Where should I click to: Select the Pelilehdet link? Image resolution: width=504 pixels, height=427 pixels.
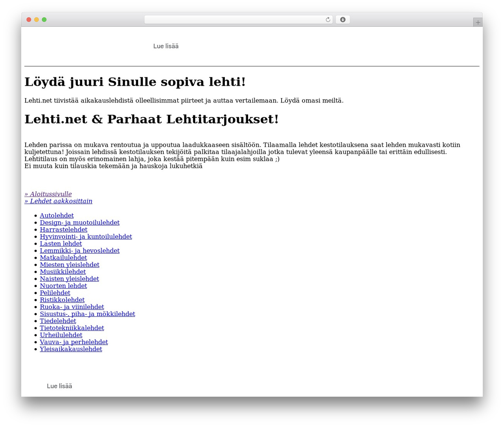(55, 293)
